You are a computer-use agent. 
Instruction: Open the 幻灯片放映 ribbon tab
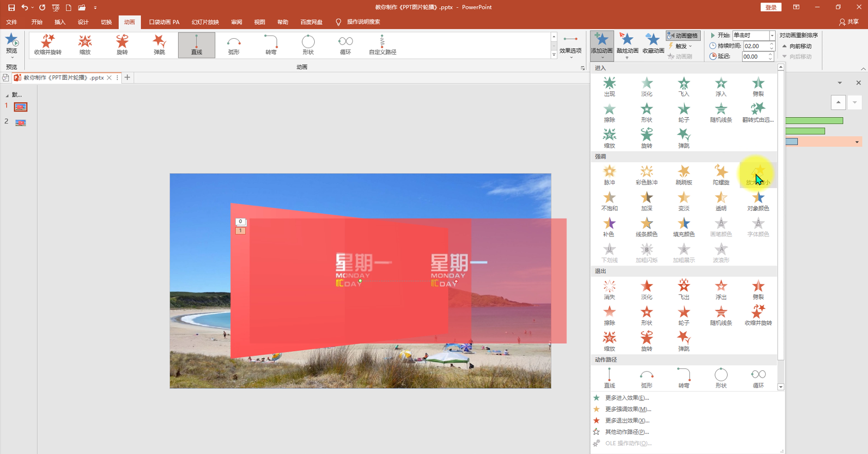click(x=205, y=22)
